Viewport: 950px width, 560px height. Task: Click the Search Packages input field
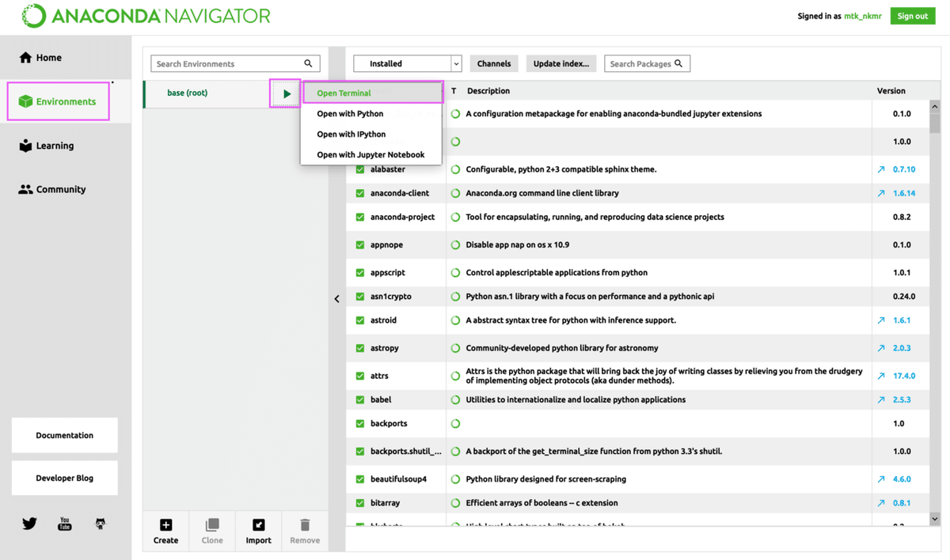point(647,63)
